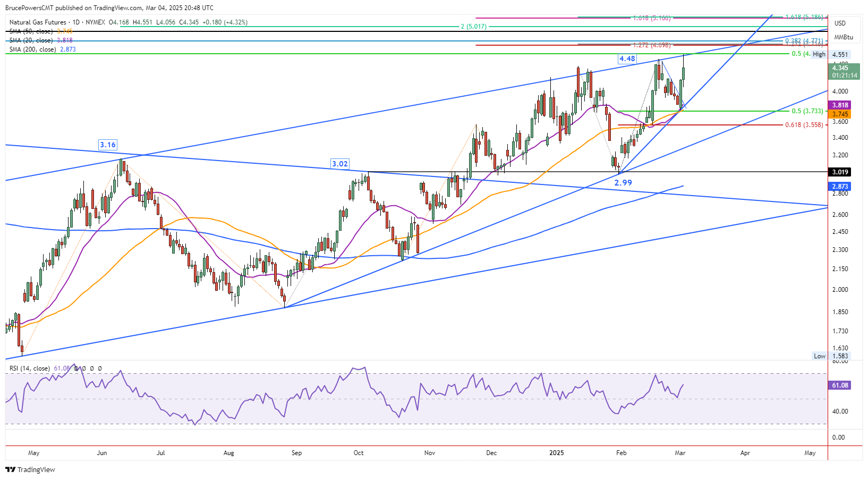Click the 2.150 price axis tick
Image resolution: width=868 pixels, height=479 pixels.
(x=840, y=269)
